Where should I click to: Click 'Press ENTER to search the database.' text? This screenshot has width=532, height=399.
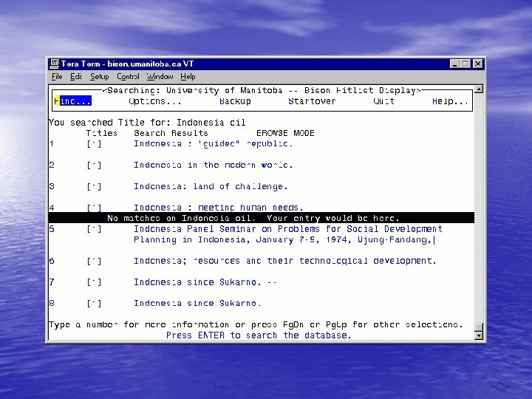259,335
